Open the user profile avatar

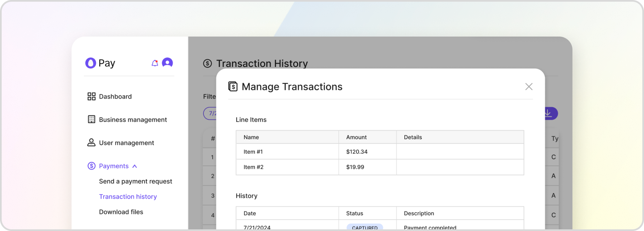(x=167, y=63)
